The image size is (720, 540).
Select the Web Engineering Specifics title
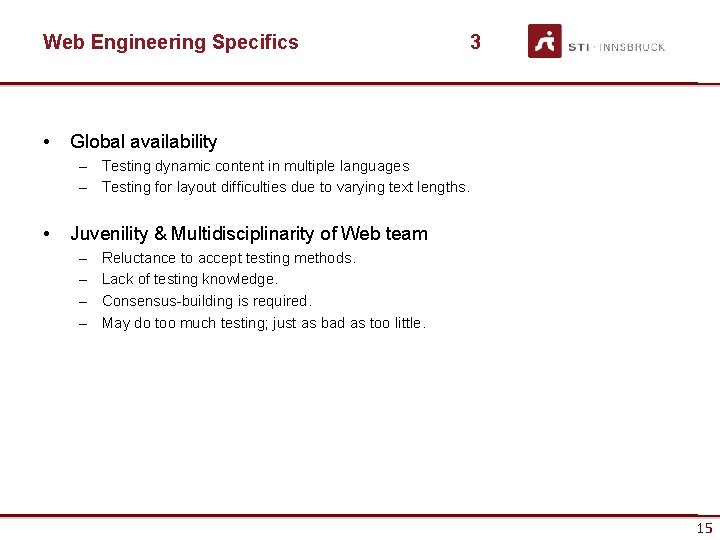tap(170, 42)
